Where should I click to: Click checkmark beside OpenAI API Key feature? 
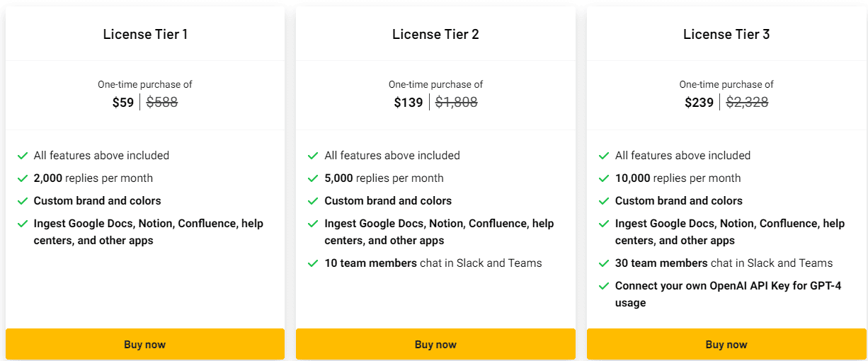pyautogui.click(x=604, y=286)
